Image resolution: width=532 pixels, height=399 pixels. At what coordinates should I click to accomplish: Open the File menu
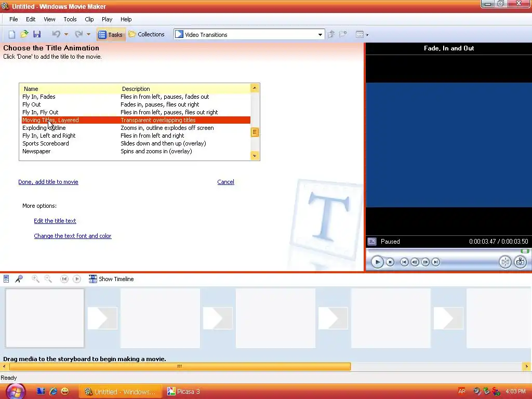coord(14,19)
